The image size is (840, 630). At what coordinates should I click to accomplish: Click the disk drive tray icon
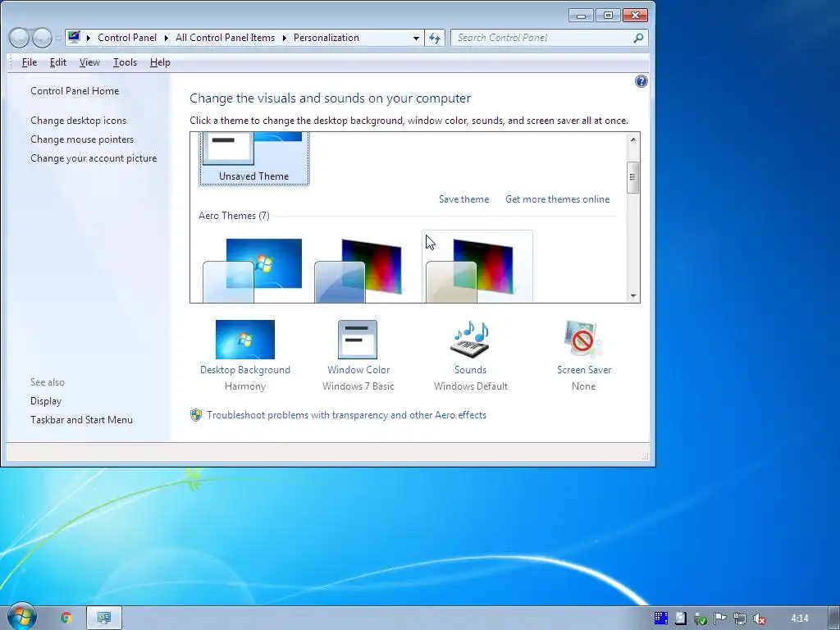[680, 619]
